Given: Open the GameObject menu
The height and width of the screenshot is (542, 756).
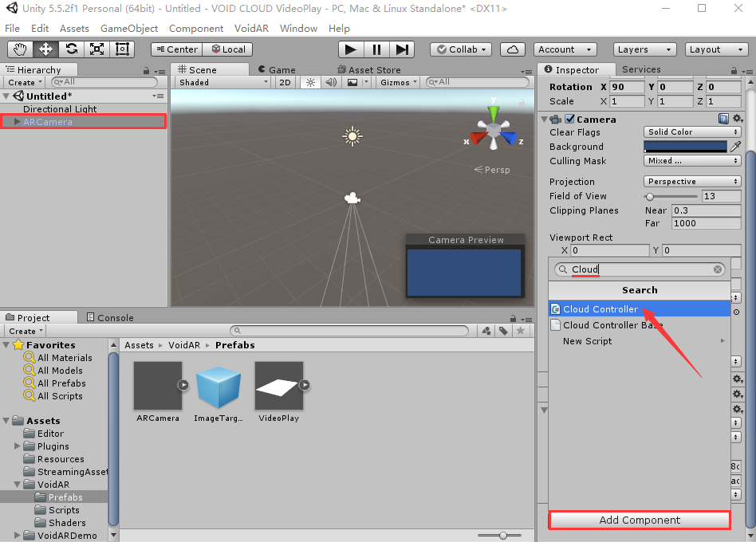Looking at the screenshot, I should 129,29.
